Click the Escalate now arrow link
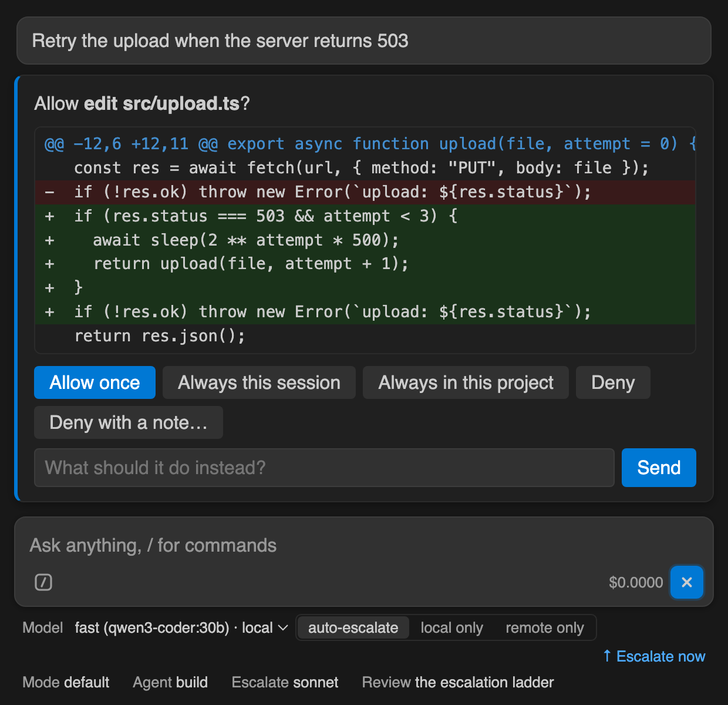The width and height of the screenshot is (728, 705). click(x=653, y=656)
